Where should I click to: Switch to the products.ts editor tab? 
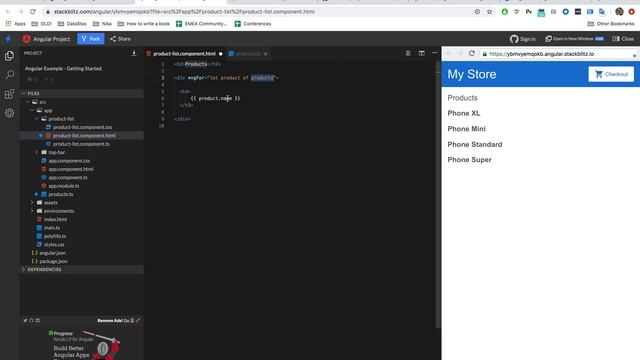point(248,53)
